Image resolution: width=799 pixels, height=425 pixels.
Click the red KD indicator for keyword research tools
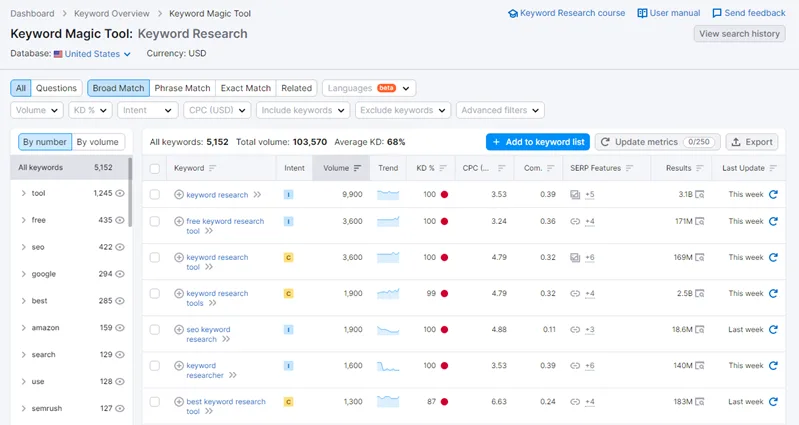[x=444, y=293]
